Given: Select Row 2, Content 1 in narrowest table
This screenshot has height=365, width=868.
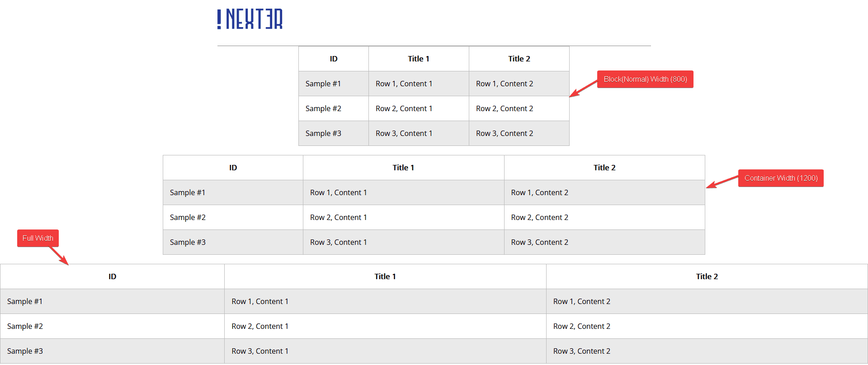Looking at the screenshot, I should 419,108.
